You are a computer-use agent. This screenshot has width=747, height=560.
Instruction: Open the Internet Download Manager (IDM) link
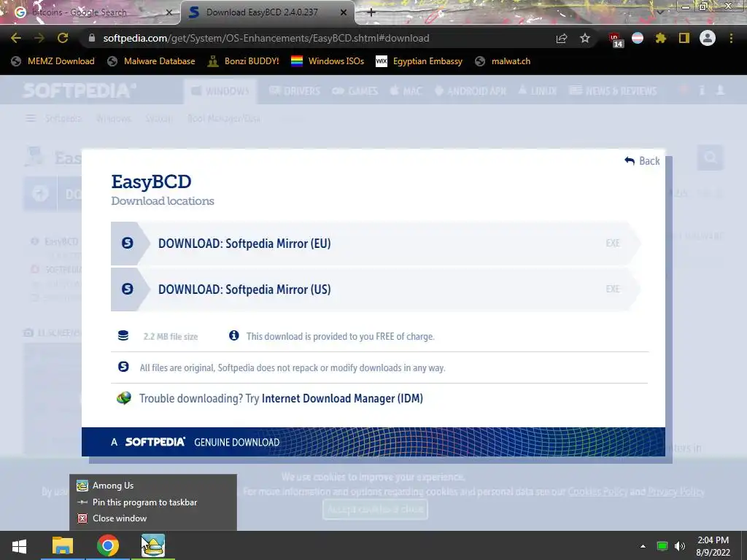(342, 399)
